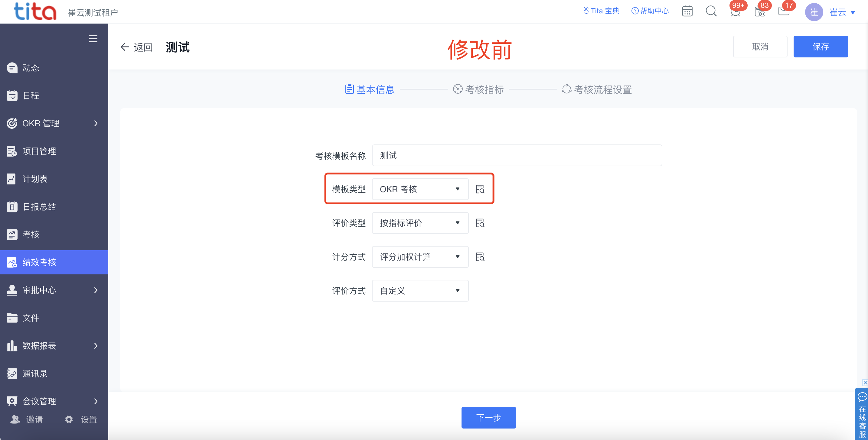
Task: Collapse sidebar with hamburger icon
Action: (x=93, y=39)
